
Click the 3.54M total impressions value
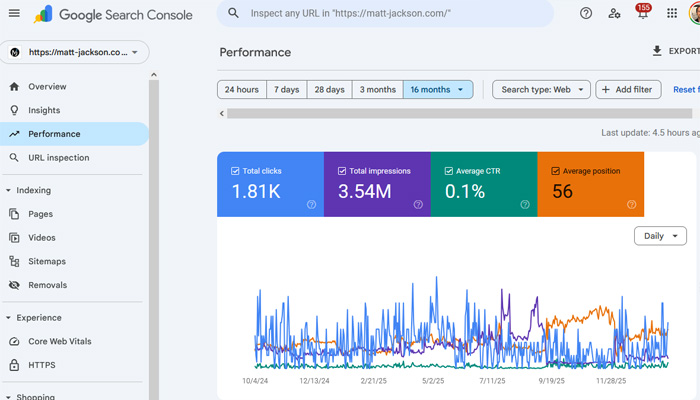click(365, 192)
